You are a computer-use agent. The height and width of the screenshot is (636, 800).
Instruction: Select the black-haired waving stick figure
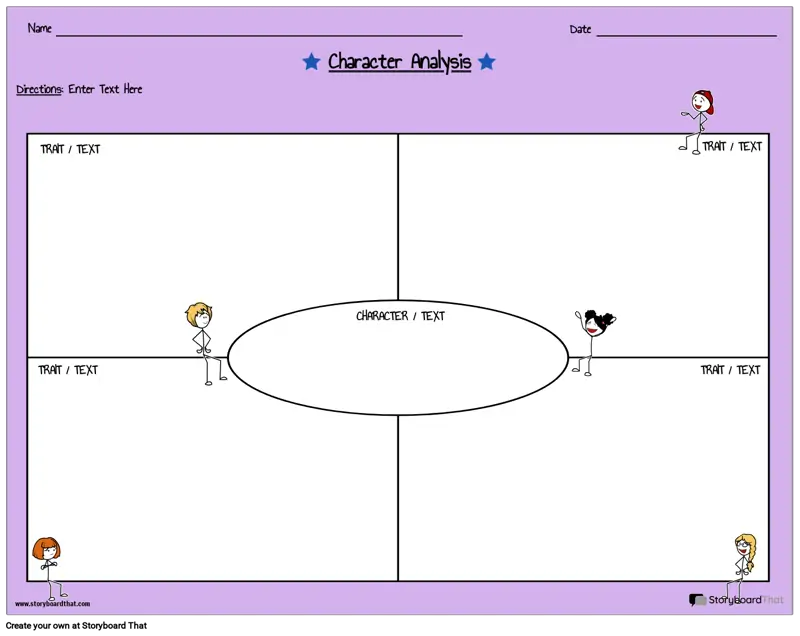point(592,340)
